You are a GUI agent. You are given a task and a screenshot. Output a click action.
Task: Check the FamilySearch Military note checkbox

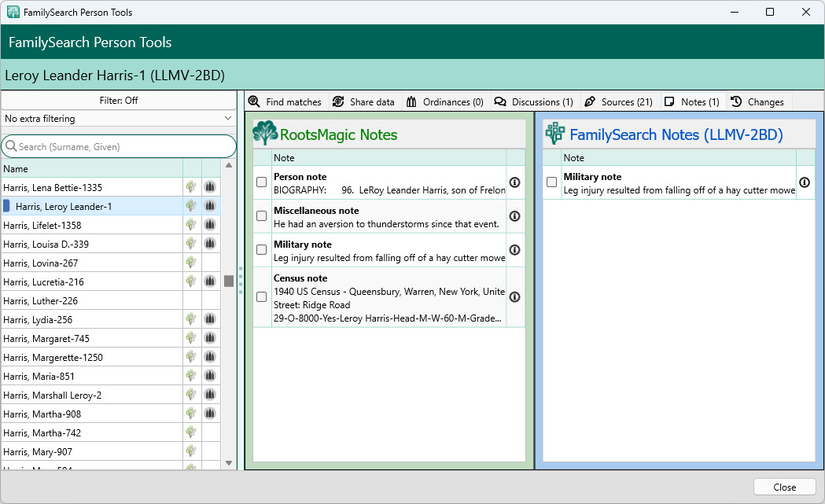pyautogui.click(x=551, y=182)
